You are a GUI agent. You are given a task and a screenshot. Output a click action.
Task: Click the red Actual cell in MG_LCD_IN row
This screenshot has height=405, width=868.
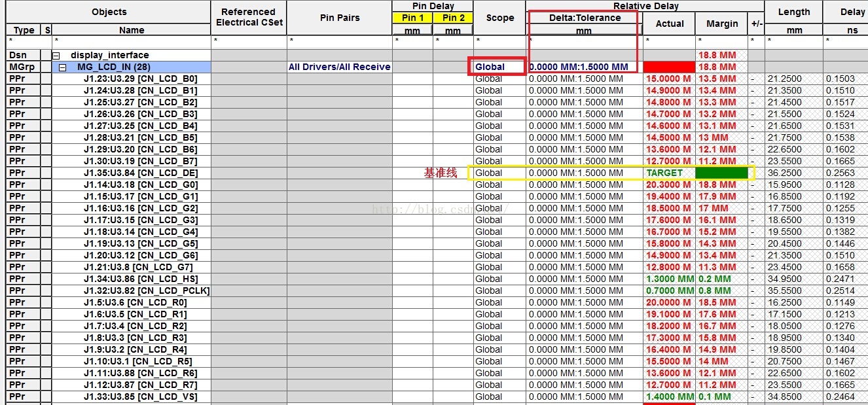coord(668,67)
